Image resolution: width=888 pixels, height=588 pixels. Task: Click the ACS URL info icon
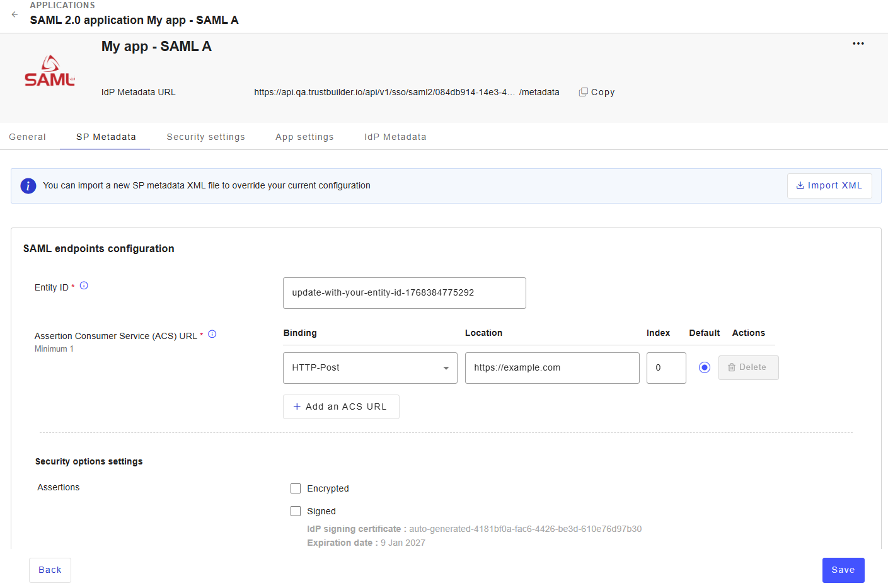pyautogui.click(x=212, y=335)
